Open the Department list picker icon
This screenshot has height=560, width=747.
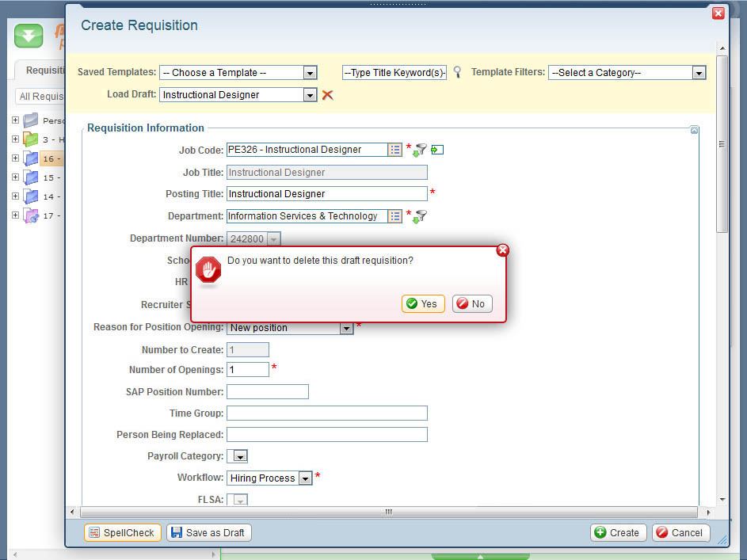pos(394,216)
